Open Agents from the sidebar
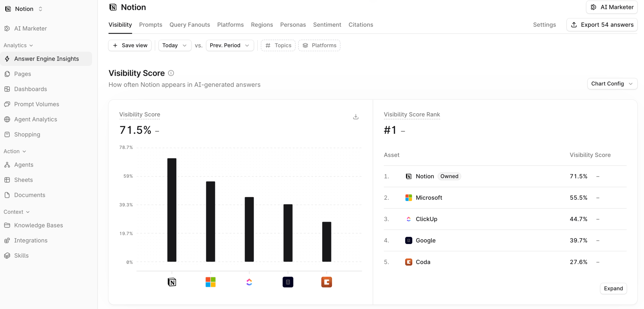This screenshot has height=309, width=644. [x=46, y=165]
